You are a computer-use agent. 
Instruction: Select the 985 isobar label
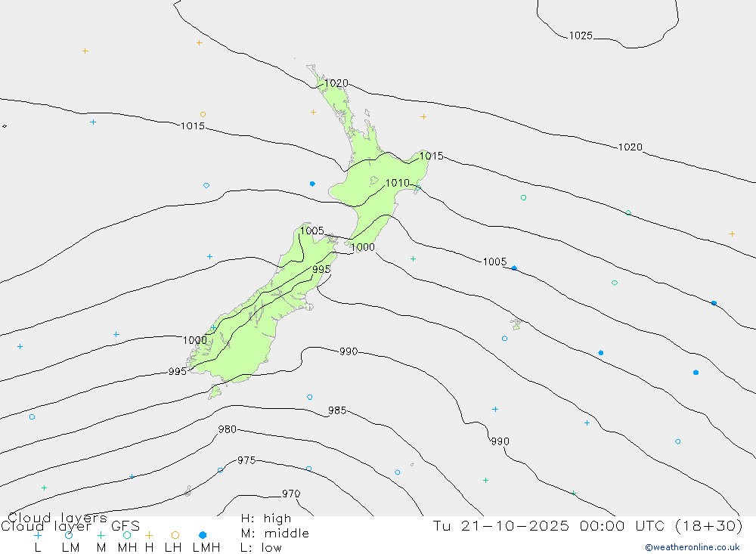coord(337,410)
